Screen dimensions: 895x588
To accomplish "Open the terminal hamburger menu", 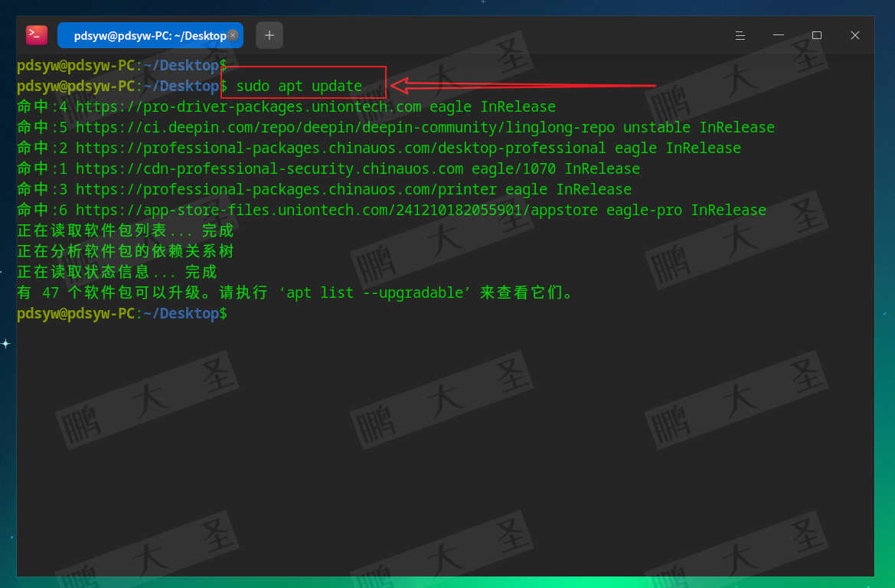I will [740, 35].
